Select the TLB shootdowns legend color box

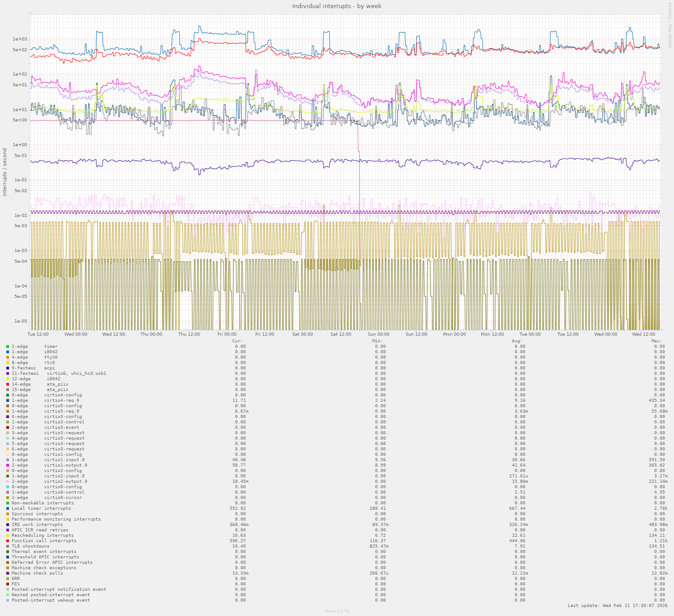pyautogui.click(x=8, y=546)
